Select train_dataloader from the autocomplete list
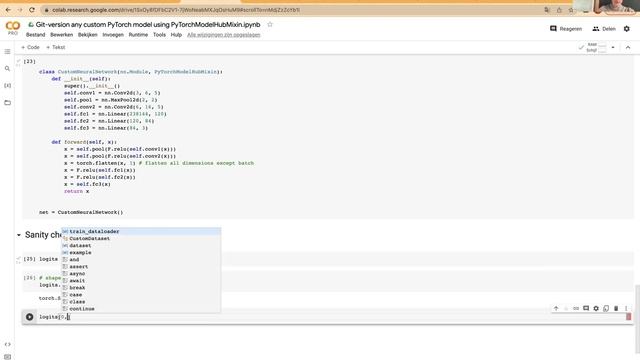Image resolution: width=640 pixels, height=360 pixels. pyautogui.click(x=141, y=231)
